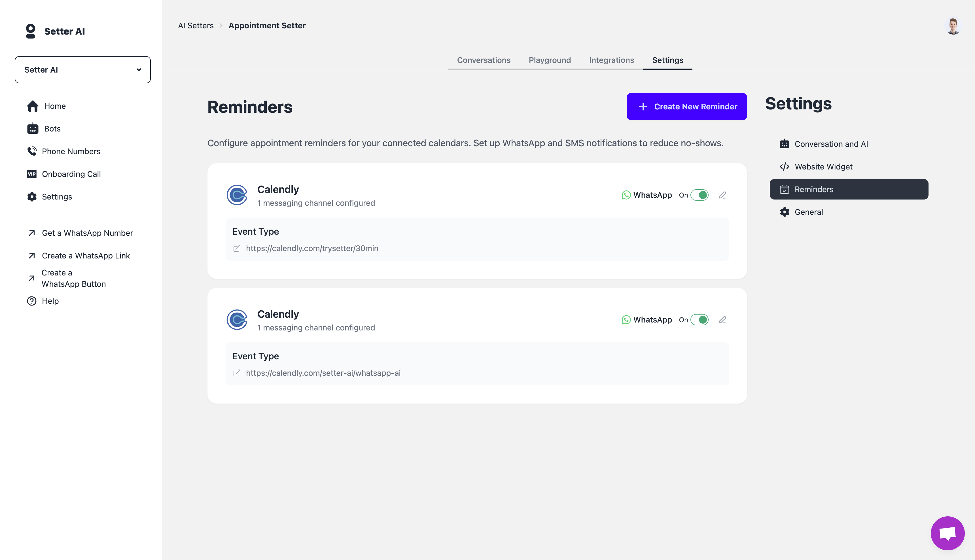
Task: Go to AI Setters in the breadcrumb
Action: [195, 26]
